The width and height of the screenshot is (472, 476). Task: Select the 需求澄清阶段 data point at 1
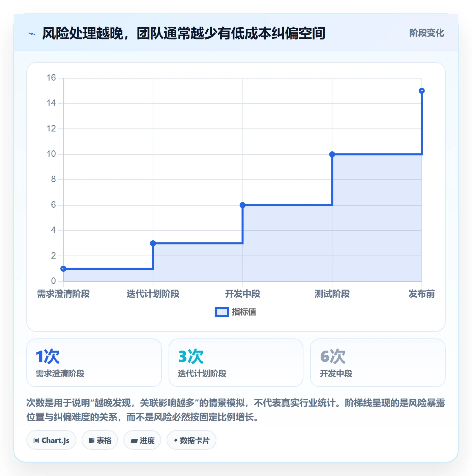point(63,269)
